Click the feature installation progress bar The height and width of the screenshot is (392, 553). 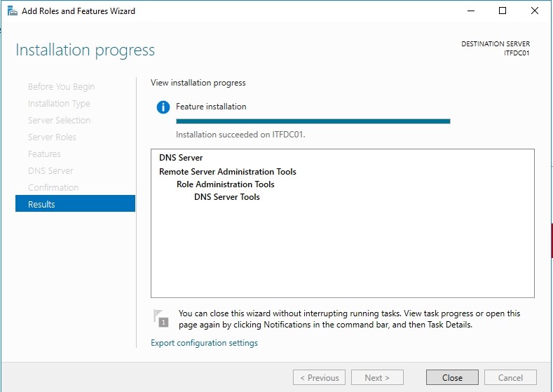point(313,121)
